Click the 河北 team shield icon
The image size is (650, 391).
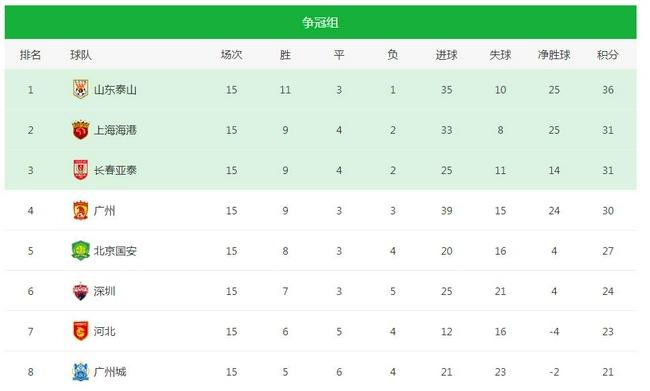80,331
